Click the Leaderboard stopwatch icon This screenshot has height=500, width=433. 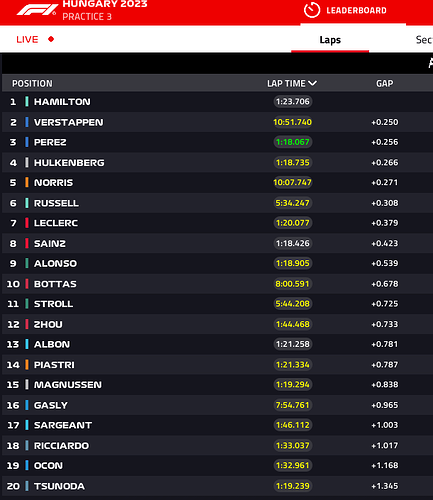point(312,10)
